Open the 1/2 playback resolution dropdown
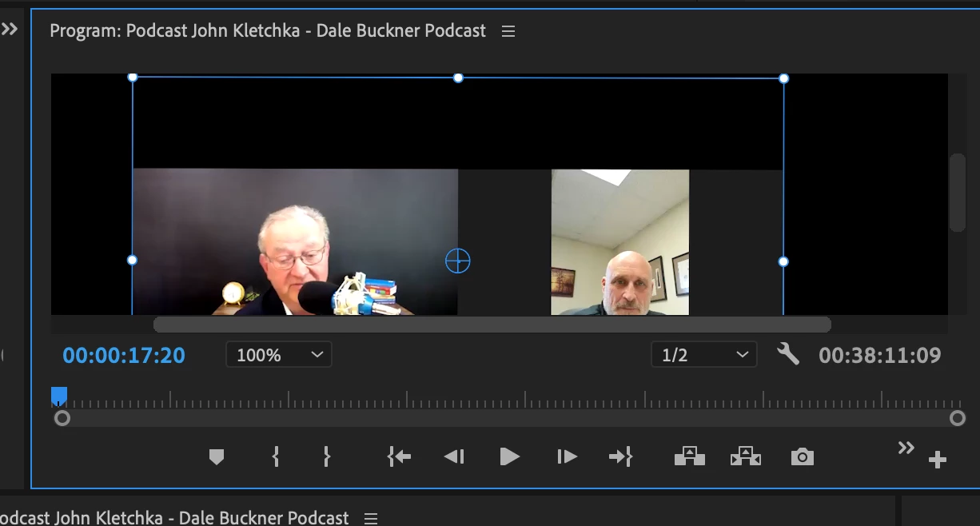This screenshot has width=980, height=526. tap(704, 354)
